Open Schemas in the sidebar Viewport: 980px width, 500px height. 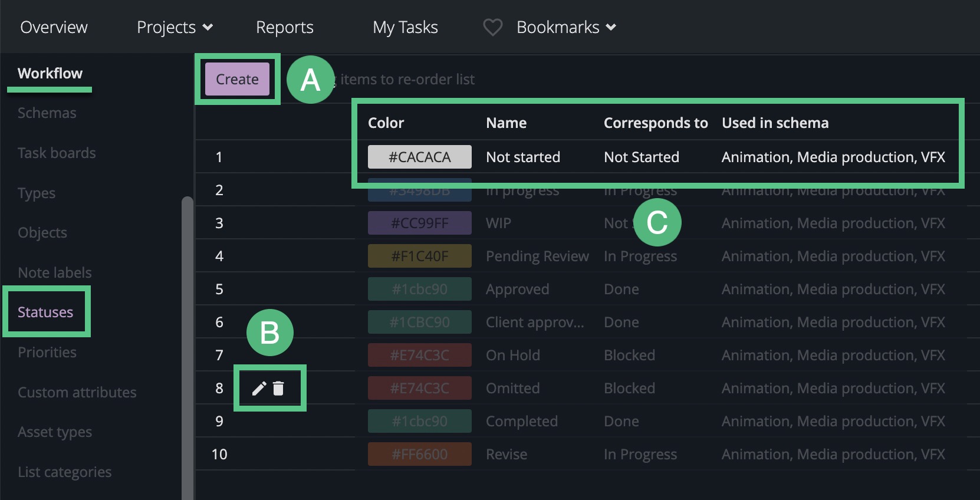[x=47, y=113]
